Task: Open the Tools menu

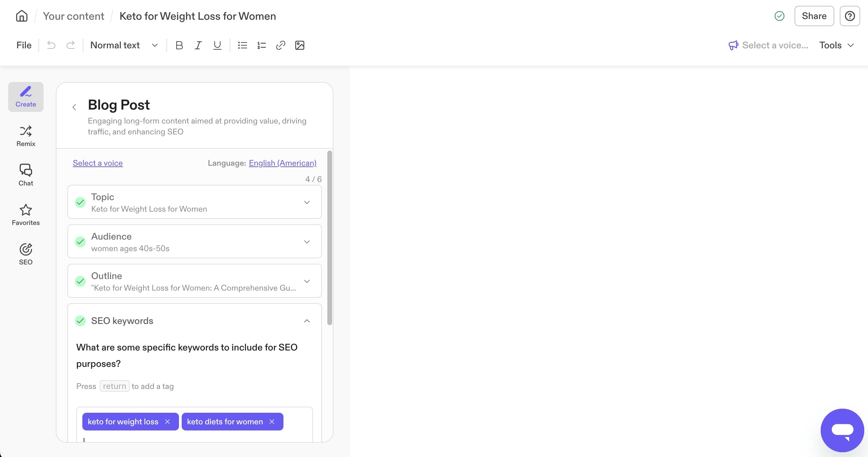Action: (837, 45)
